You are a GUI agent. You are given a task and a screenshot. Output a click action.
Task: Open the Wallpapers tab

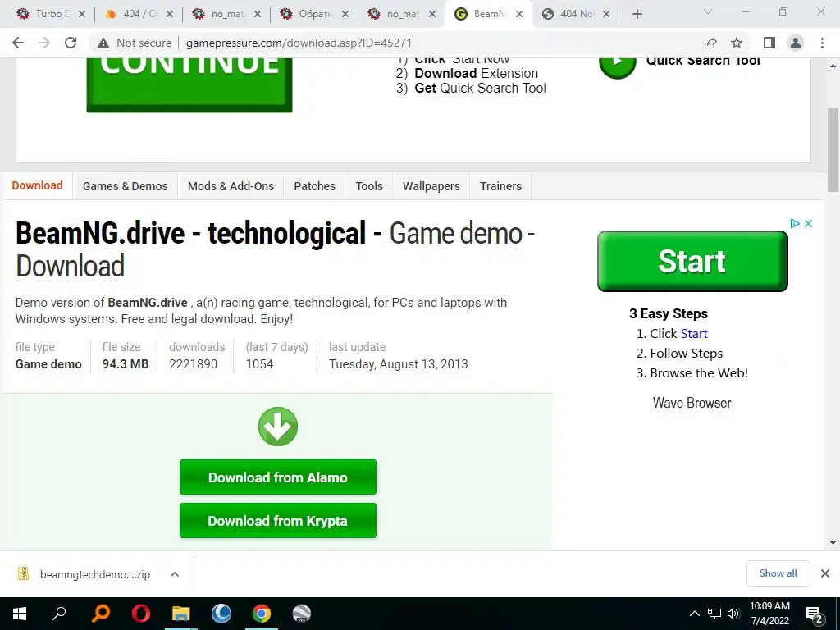pyautogui.click(x=431, y=186)
